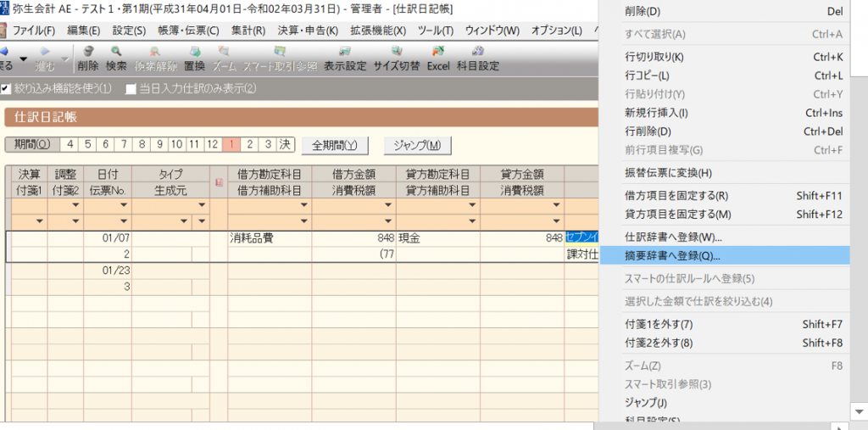
Task: Export using the Excel toolbar icon
Action: (438, 59)
